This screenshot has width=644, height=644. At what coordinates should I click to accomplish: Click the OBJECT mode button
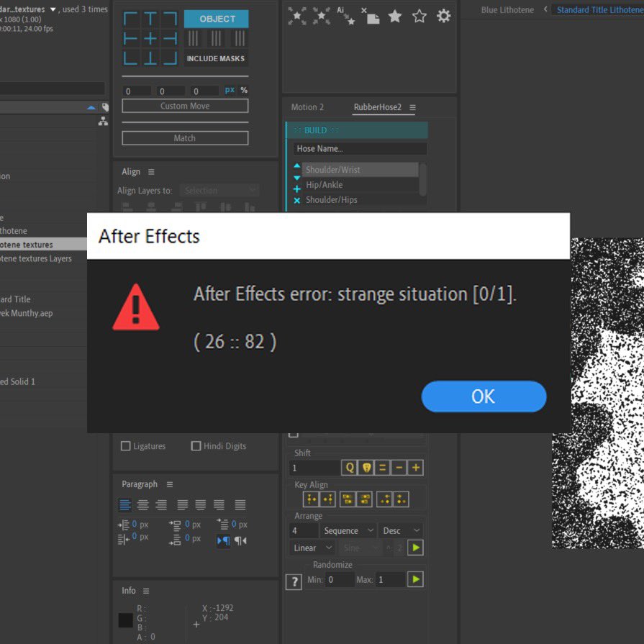tap(216, 19)
